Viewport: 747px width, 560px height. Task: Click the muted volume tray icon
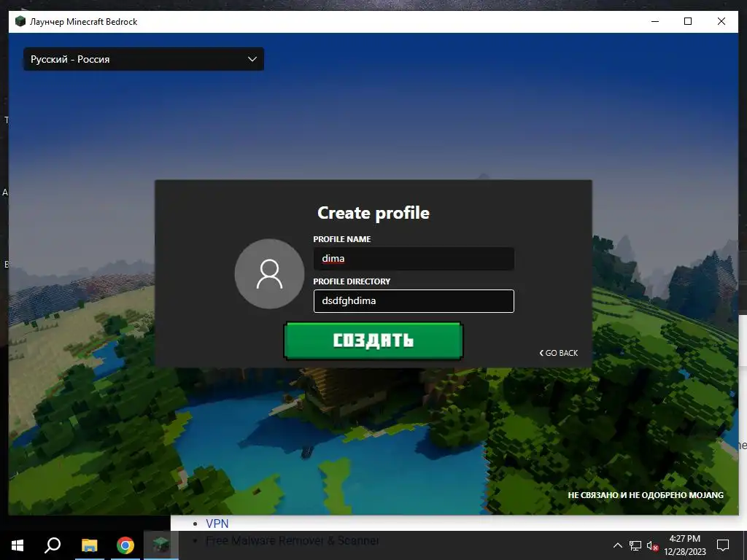click(x=652, y=545)
